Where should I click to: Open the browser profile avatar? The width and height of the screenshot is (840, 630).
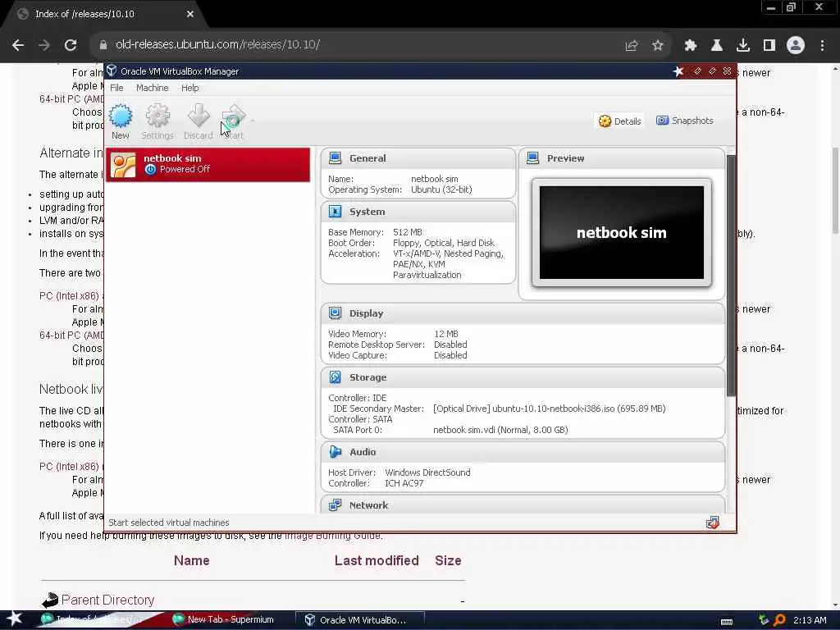[x=796, y=46]
